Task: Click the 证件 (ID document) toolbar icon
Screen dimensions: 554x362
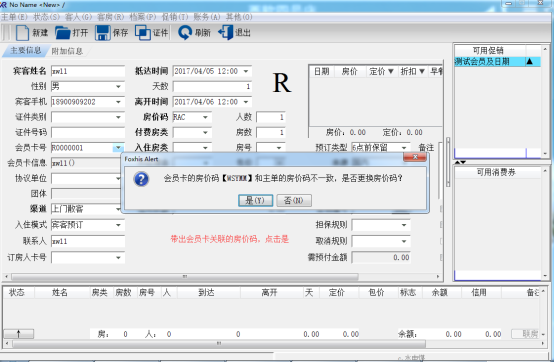Action: pyautogui.click(x=143, y=33)
